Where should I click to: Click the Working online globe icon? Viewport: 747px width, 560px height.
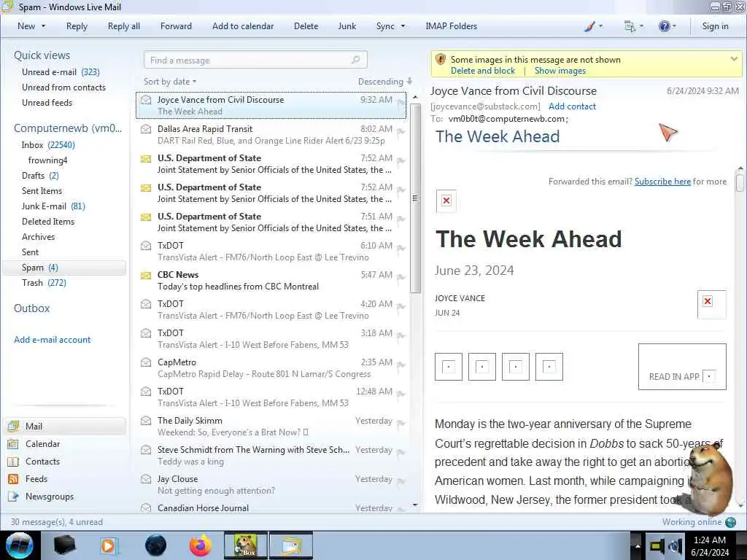(730, 522)
